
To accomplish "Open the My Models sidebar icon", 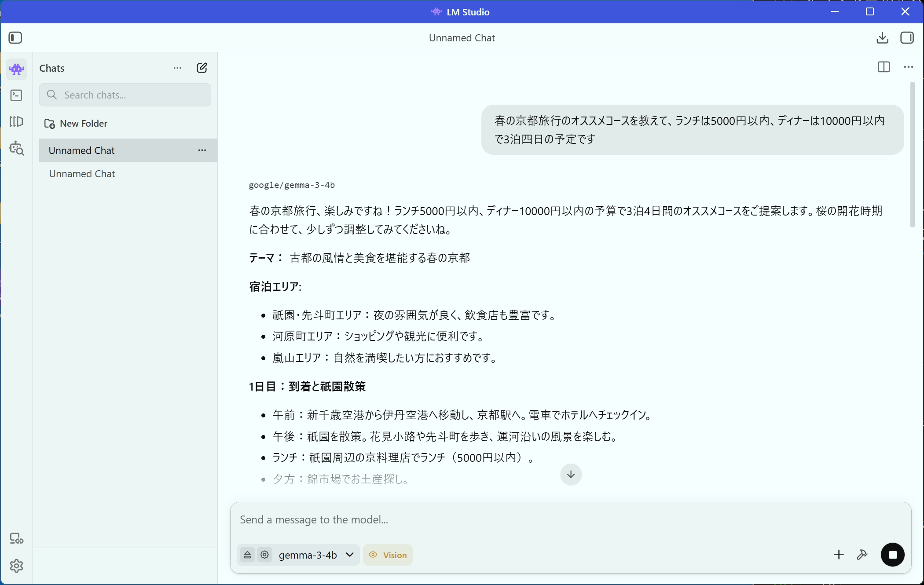I will coord(17,122).
